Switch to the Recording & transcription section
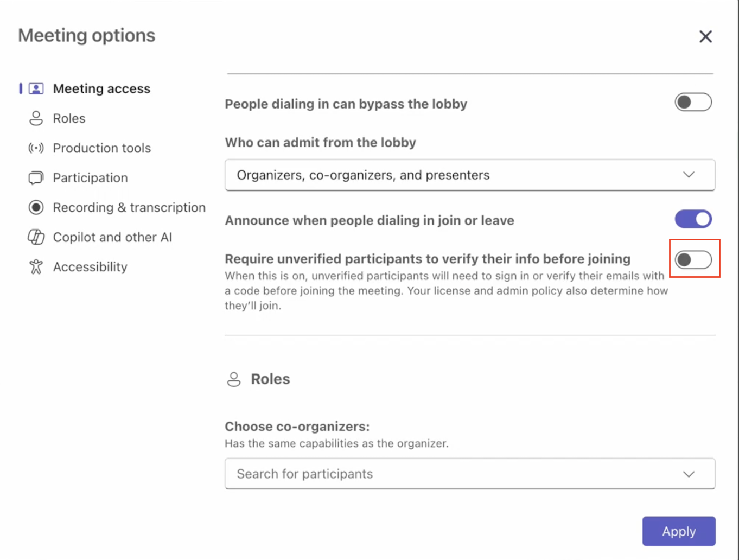This screenshot has height=560, width=739. tap(129, 207)
